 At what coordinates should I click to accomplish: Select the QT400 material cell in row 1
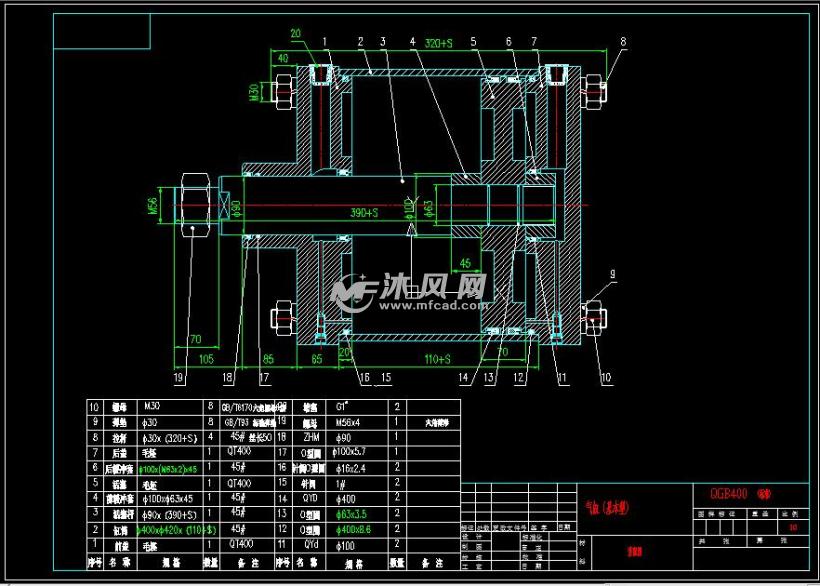click(241, 544)
